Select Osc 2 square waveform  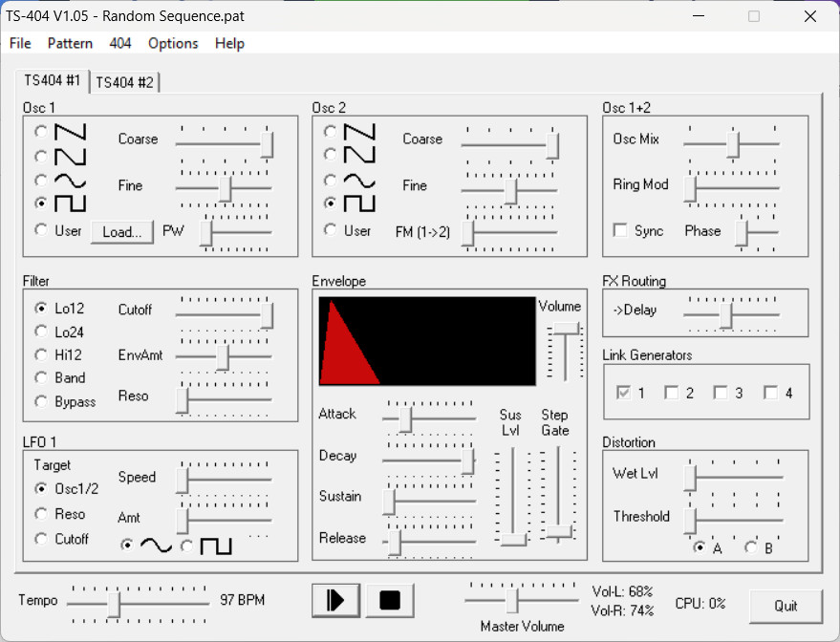pos(331,203)
